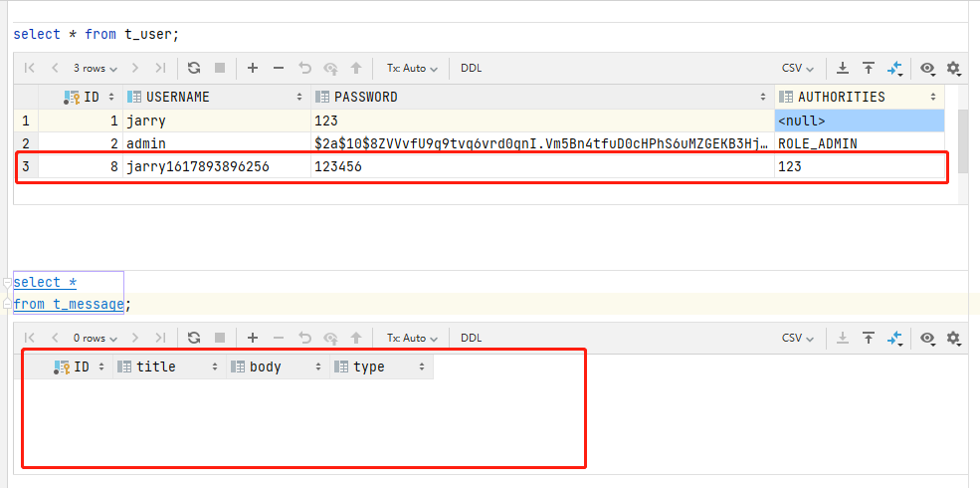This screenshot has height=488, width=980.
Task: Click DDL button in t_message toolbar
Action: [472, 338]
